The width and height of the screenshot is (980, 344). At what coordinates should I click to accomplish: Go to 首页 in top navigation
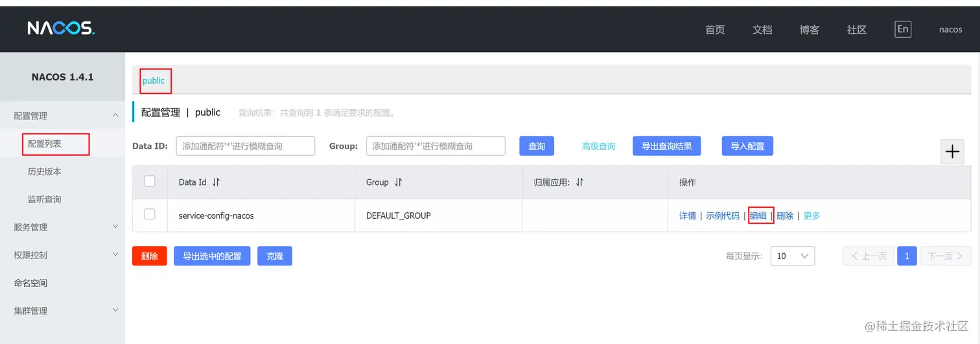coord(715,29)
